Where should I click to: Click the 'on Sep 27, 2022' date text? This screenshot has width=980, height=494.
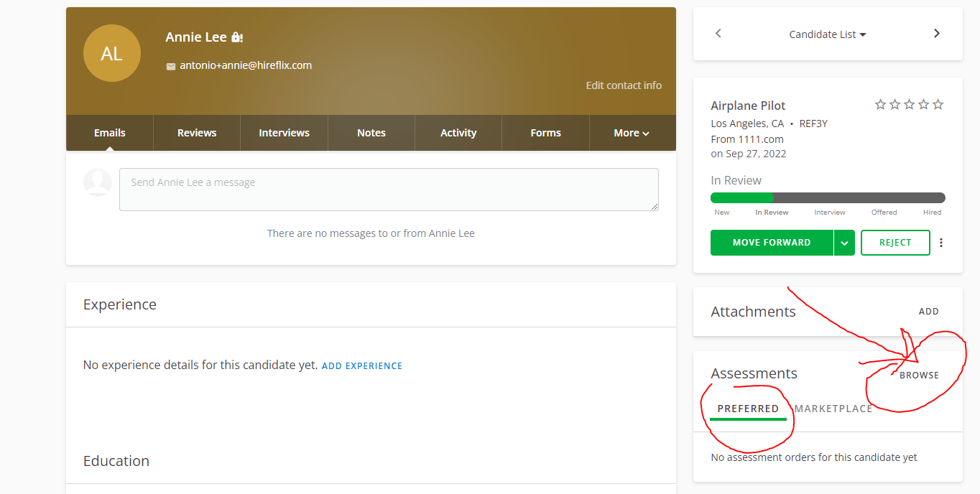click(749, 154)
